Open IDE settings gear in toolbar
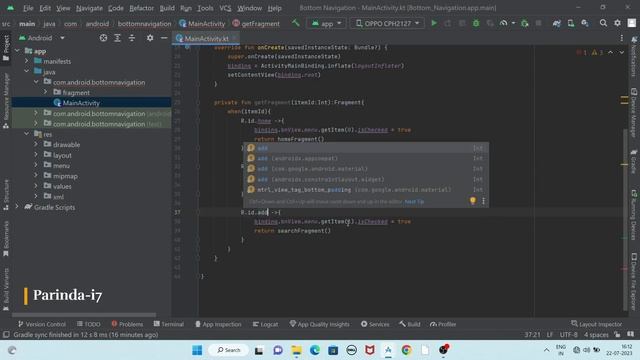 click(618, 23)
